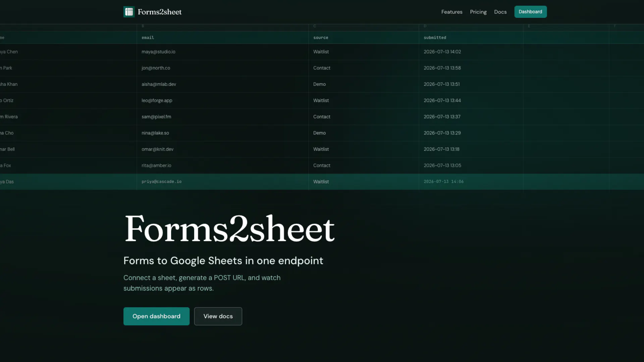Select the Demo source in aisha@mlab.dev row
The height and width of the screenshot is (362, 644).
364,84
